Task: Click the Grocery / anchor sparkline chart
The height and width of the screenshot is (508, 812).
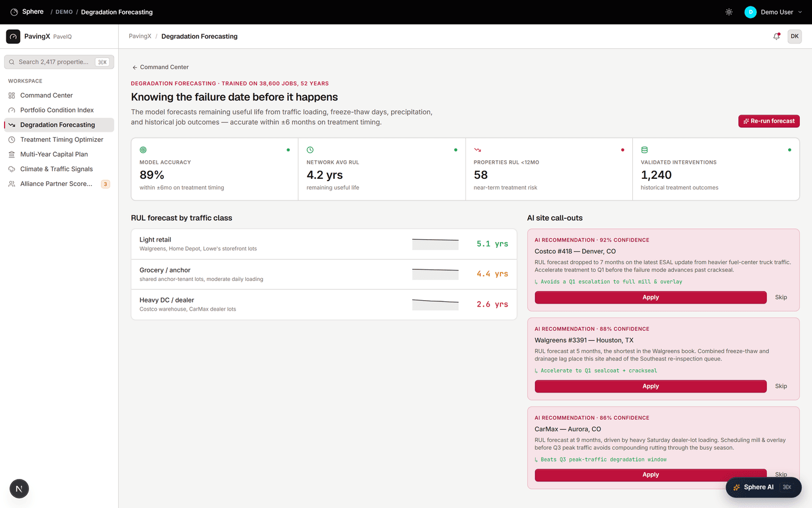Action: 436,274
